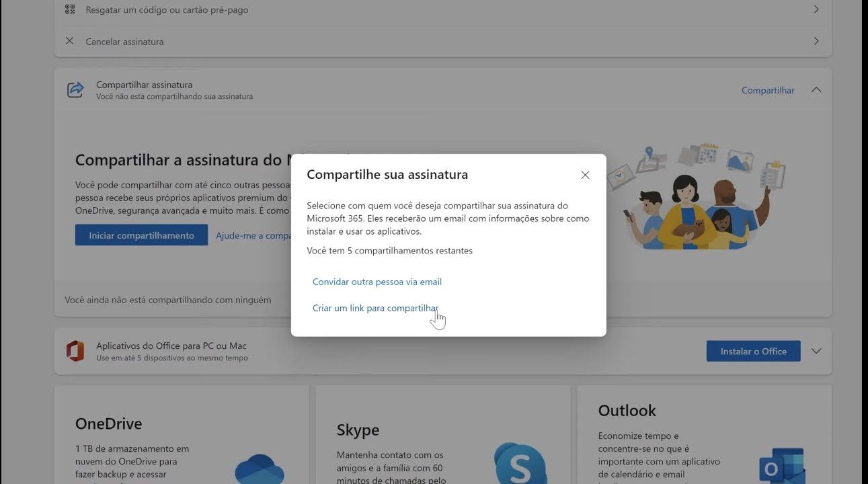Select Resgatar um código ou cartão pré-pago
The width and height of the screenshot is (868, 484).
pos(167,10)
